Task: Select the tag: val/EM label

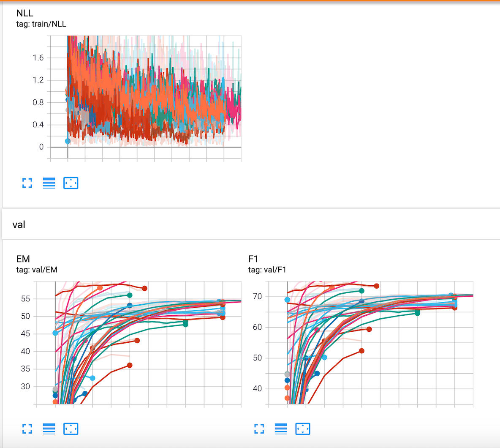Action: point(37,270)
